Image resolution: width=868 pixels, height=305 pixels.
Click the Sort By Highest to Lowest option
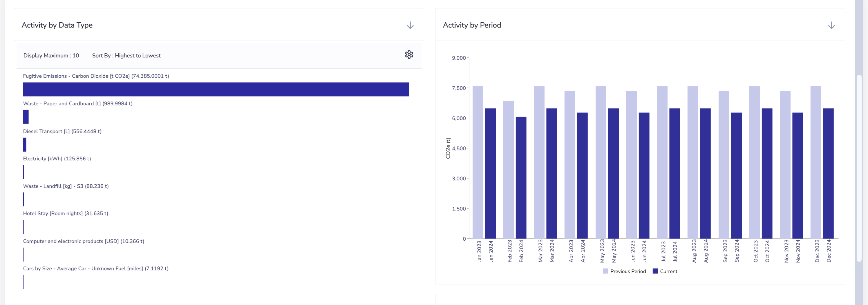coord(126,56)
